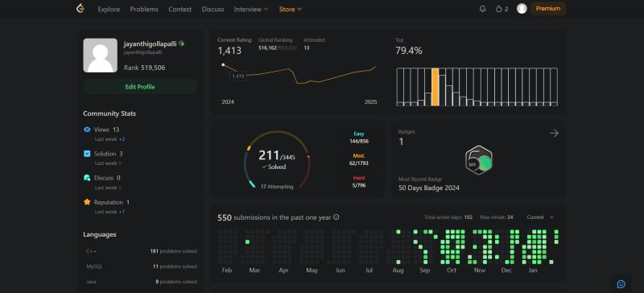Click the submissions info icon
The image size is (644, 293).
point(336,217)
